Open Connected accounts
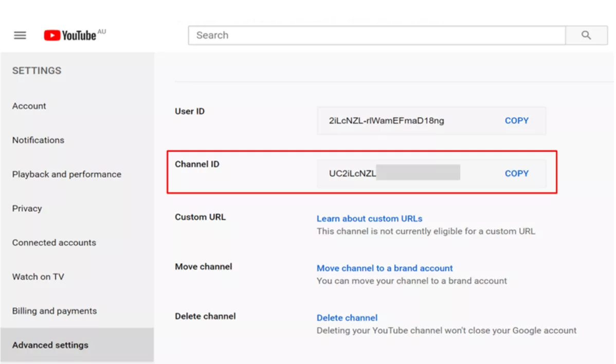The width and height of the screenshot is (616, 364). 54,243
